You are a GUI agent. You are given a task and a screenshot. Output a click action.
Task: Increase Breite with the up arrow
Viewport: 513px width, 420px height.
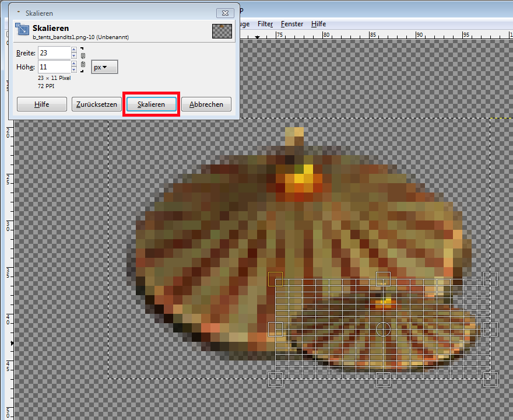click(74, 50)
